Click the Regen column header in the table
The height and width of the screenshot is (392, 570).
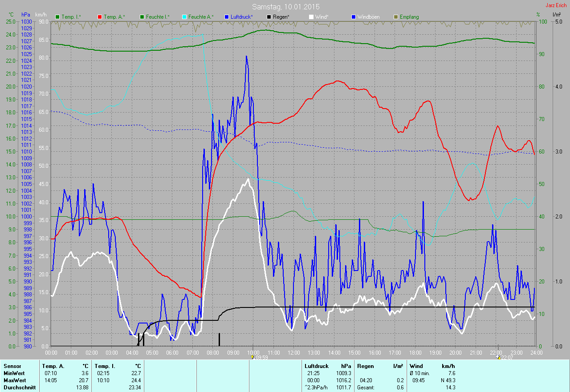click(x=365, y=366)
